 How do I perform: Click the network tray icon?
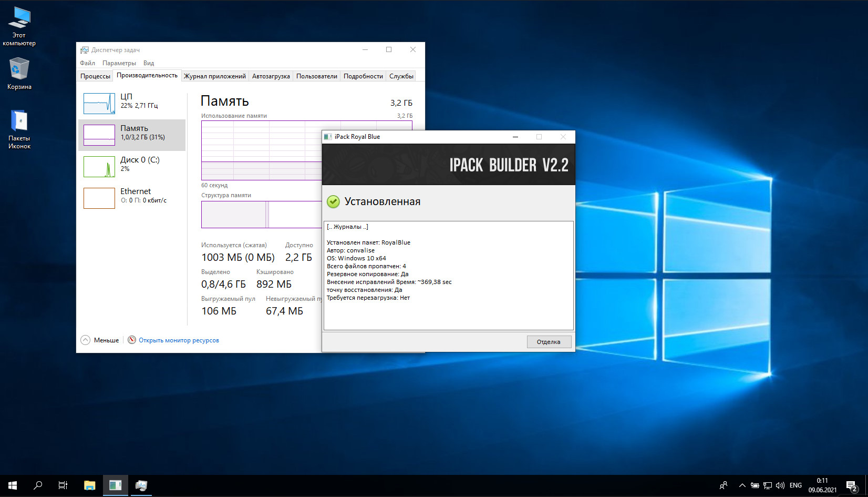768,485
